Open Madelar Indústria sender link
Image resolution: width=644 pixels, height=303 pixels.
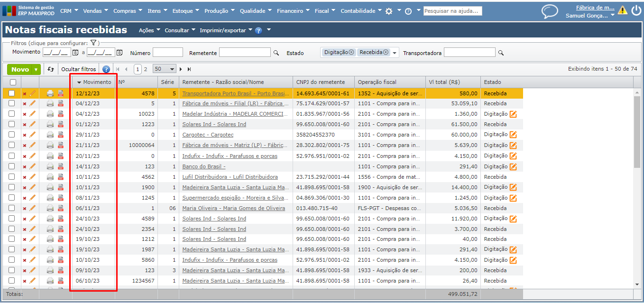click(235, 114)
